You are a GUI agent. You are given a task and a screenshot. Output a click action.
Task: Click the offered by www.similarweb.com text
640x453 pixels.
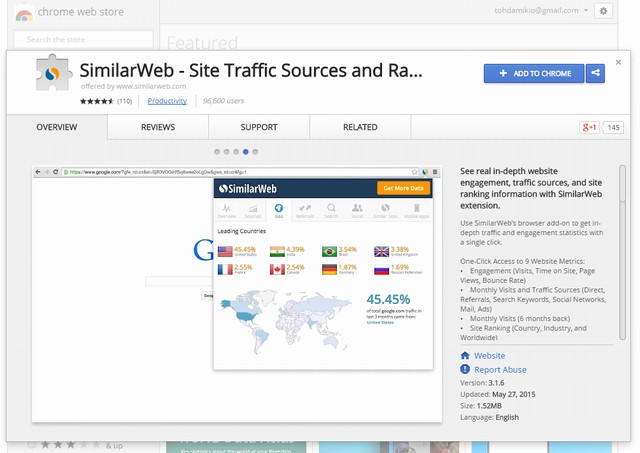[x=133, y=86]
